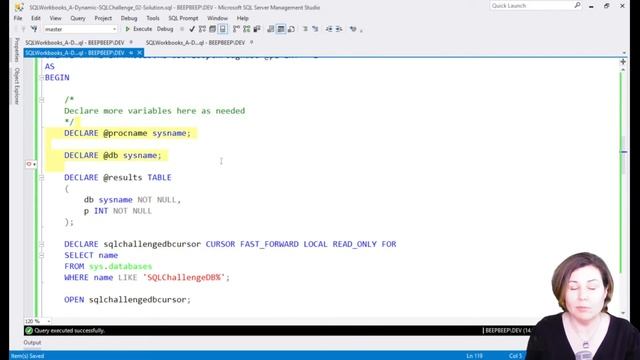This screenshot has height=360, width=640.
Task: Comment out the selected lines
Action: click(x=305, y=29)
